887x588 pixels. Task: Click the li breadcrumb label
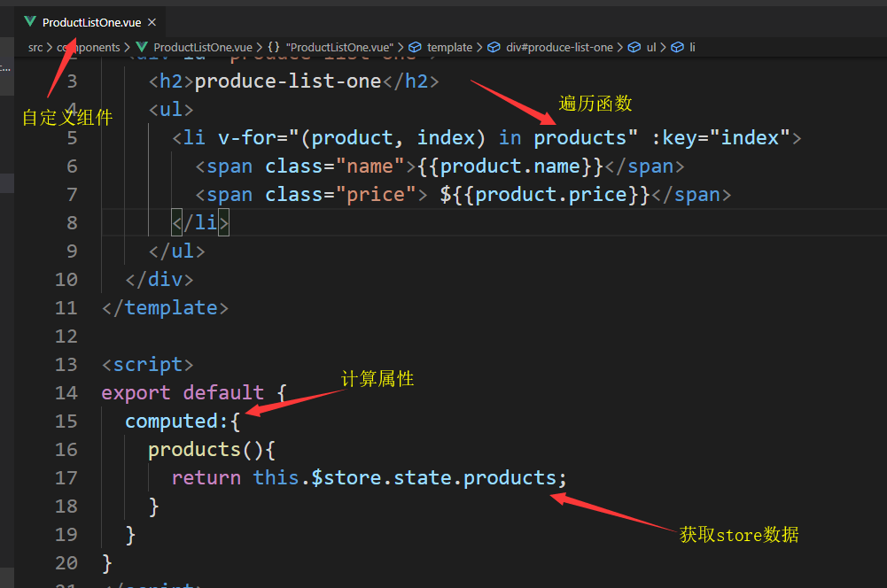click(x=692, y=47)
